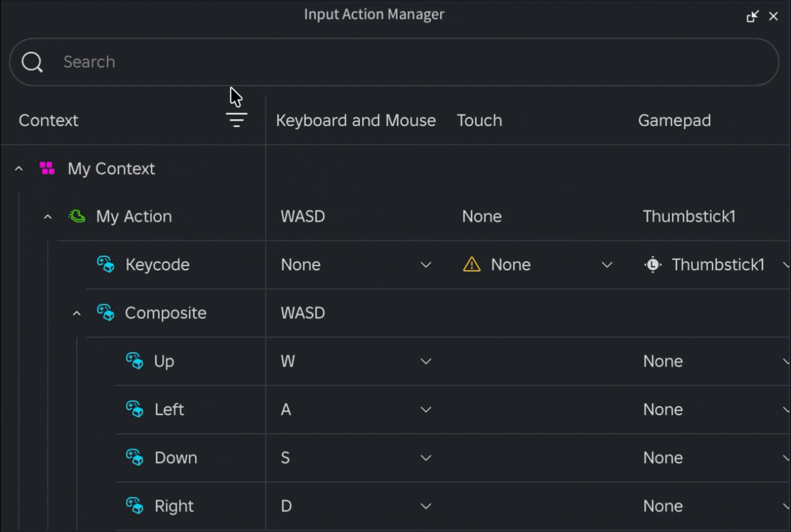Click the Up binding icon

(x=135, y=361)
